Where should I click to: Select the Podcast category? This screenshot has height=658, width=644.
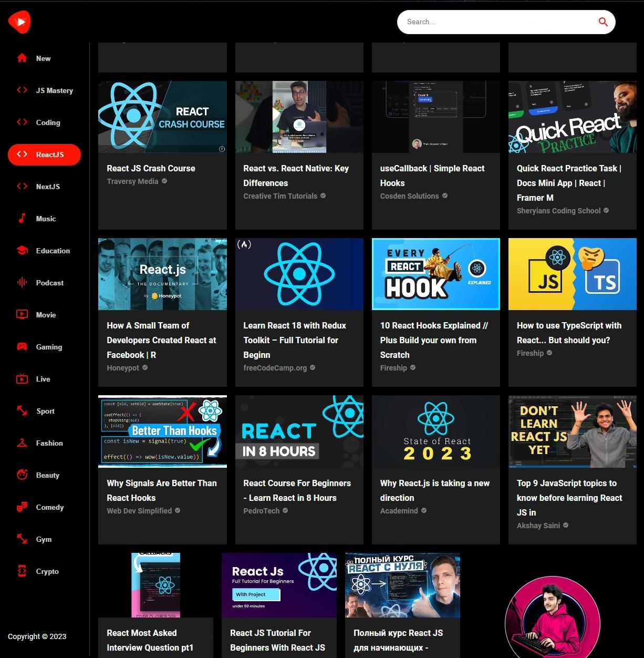44,283
